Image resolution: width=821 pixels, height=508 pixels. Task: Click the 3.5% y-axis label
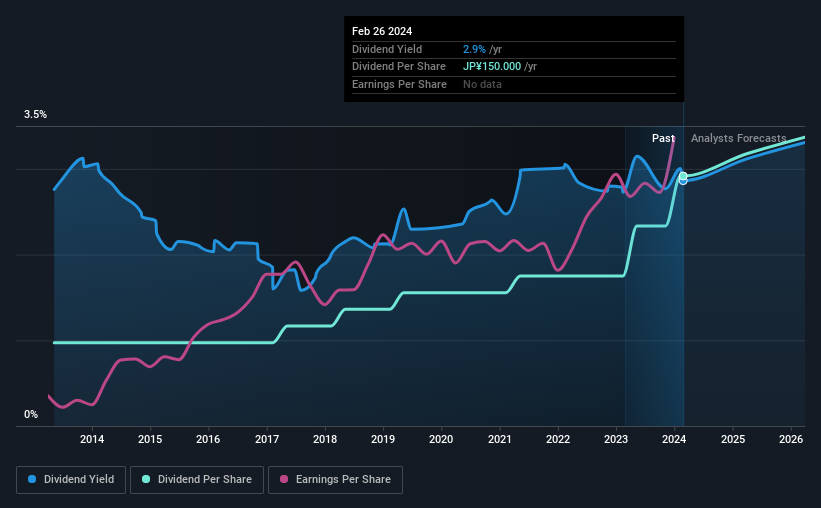coord(35,115)
